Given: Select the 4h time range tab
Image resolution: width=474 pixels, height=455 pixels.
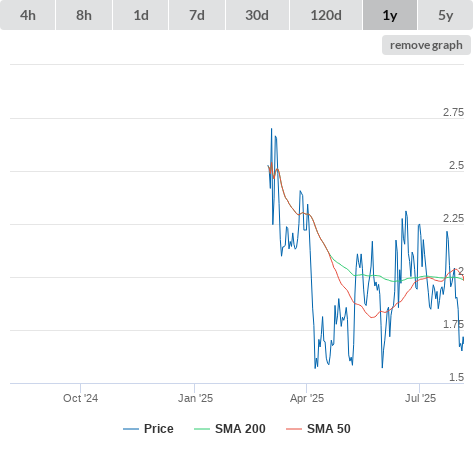Looking at the screenshot, I should coord(28,15).
